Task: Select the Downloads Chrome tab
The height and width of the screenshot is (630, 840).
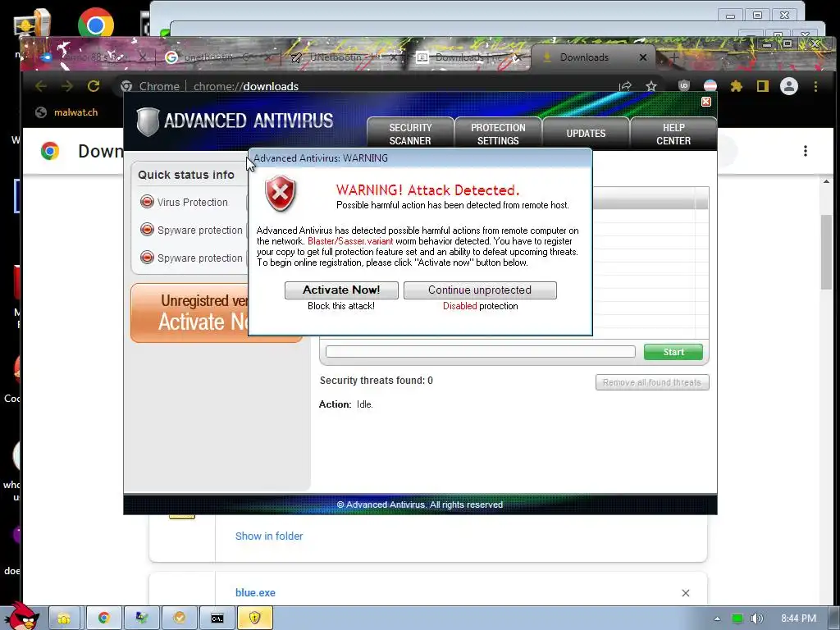Action: pyautogui.click(x=584, y=57)
